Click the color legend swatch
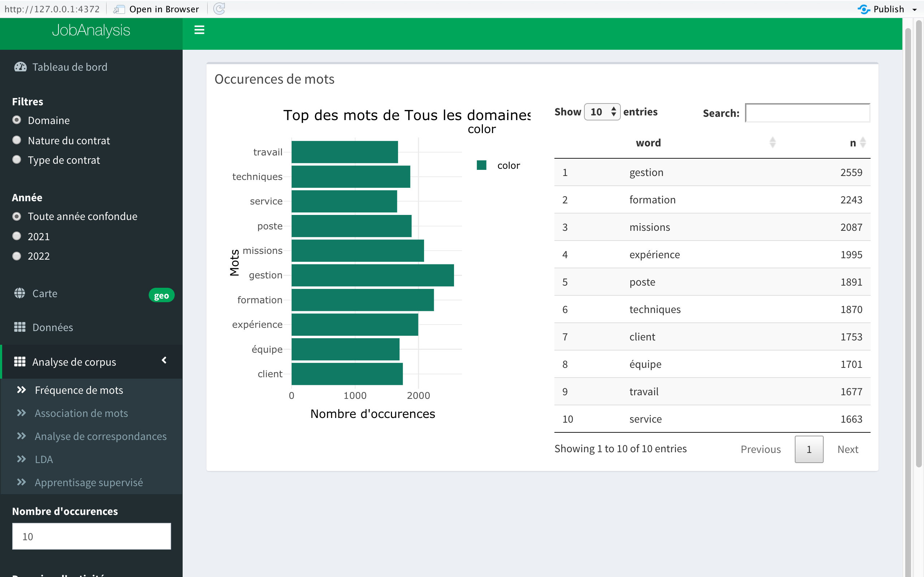 tap(482, 165)
